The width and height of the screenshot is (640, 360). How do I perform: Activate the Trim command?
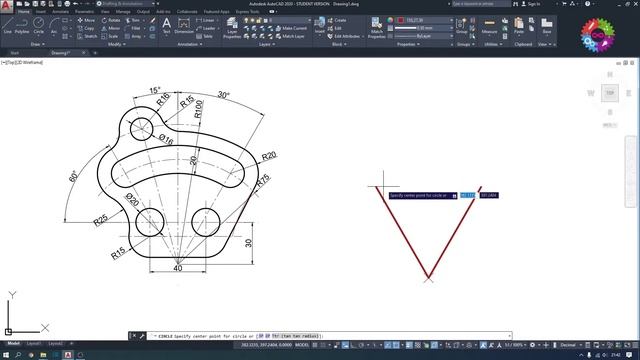(x=133, y=20)
